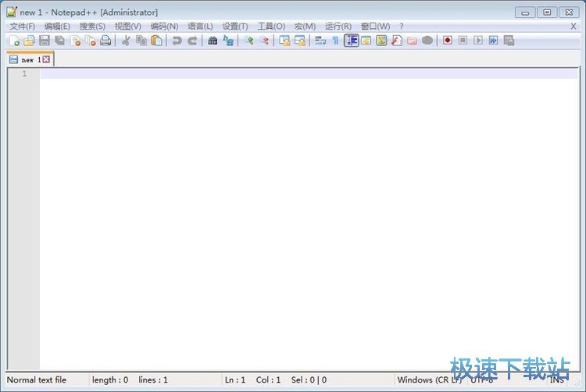Close the current document via the toolbar icon
586x392 pixels.
coord(75,41)
